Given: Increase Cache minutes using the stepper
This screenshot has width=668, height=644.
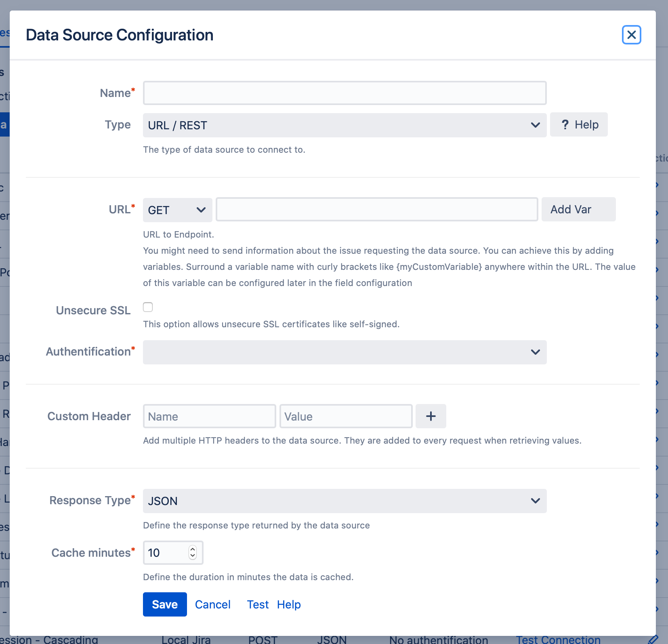Looking at the screenshot, I should [x=193, y=549].
